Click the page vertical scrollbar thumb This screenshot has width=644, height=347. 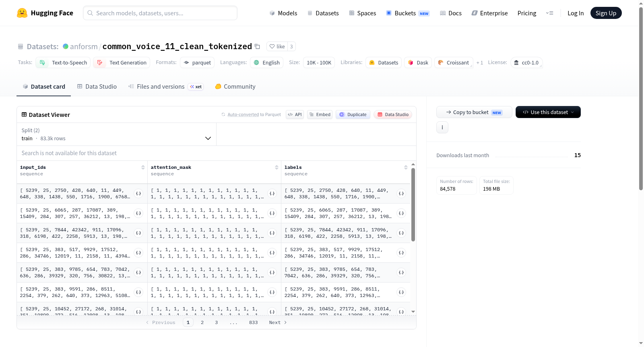click(x=641, y=98)
